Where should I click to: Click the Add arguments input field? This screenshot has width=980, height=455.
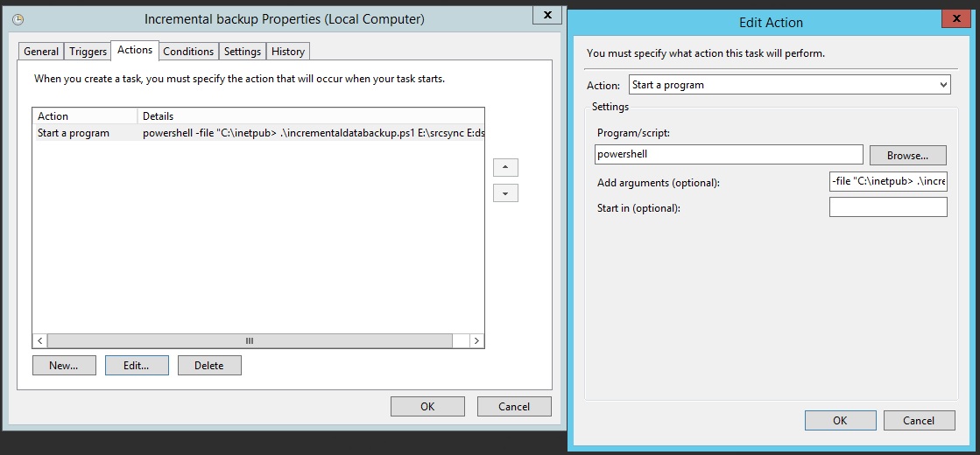888,182
